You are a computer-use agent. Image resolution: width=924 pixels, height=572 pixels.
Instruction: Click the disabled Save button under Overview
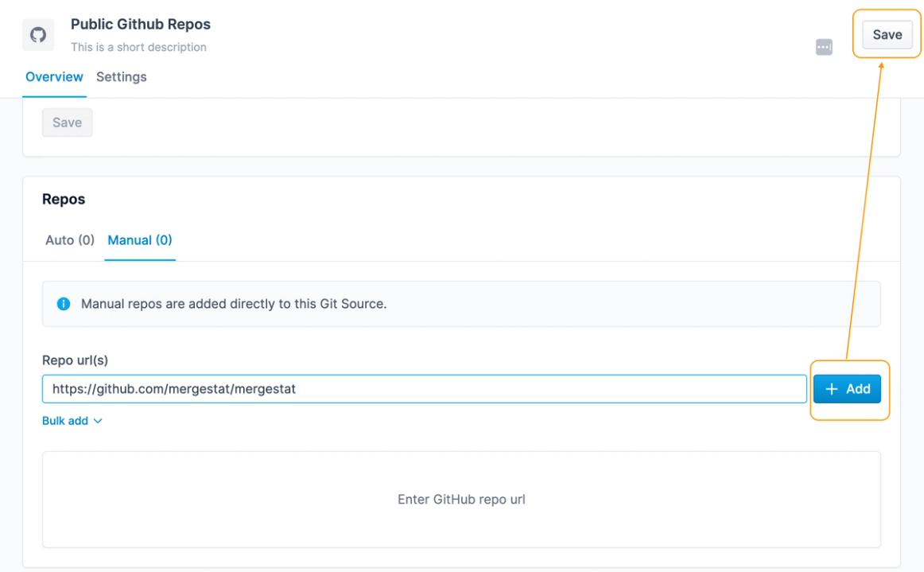67,123
